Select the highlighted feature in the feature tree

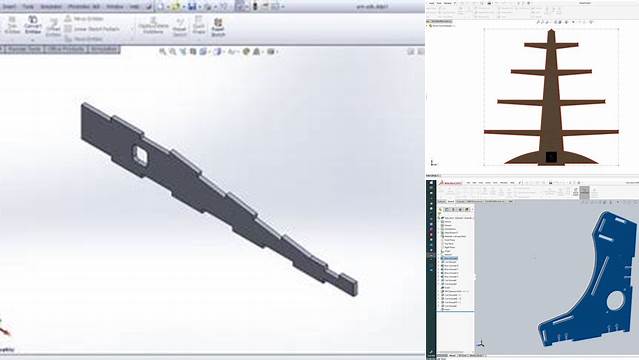(450, 258)
